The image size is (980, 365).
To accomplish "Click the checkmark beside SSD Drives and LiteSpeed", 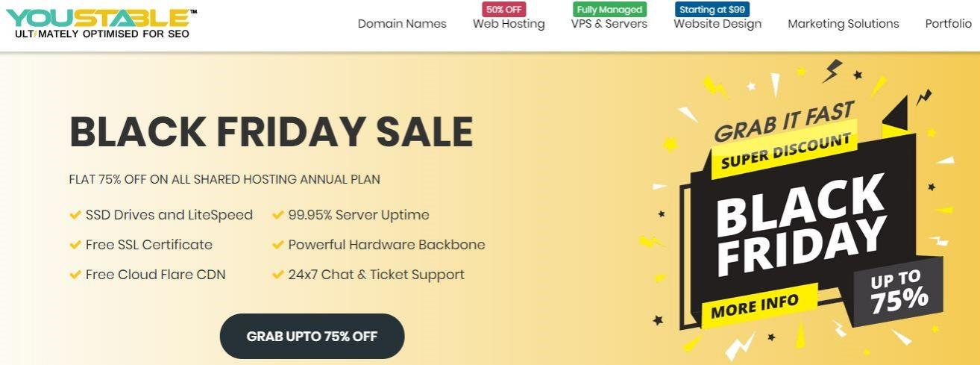I will 75,215.
